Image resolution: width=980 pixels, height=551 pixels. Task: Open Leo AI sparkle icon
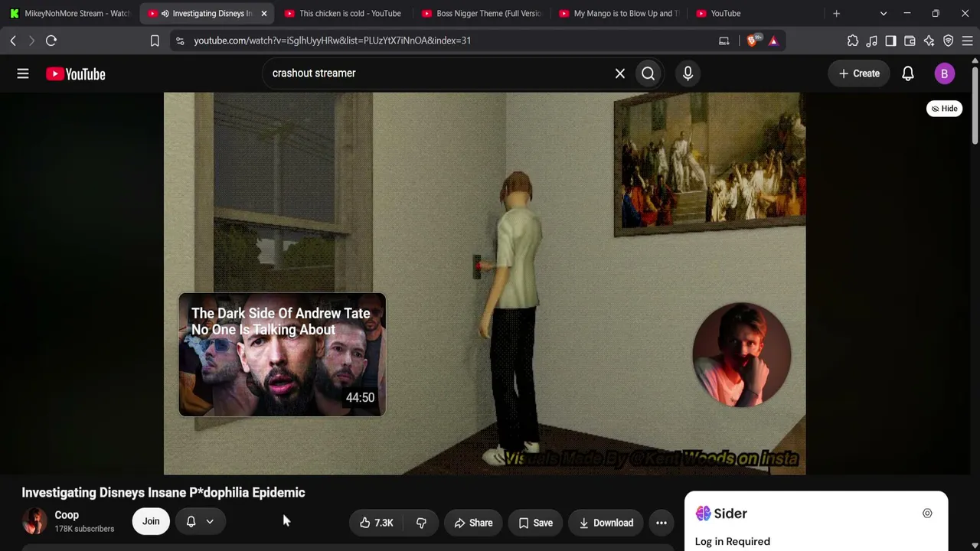pyautogui.click(x=929, y=41)
